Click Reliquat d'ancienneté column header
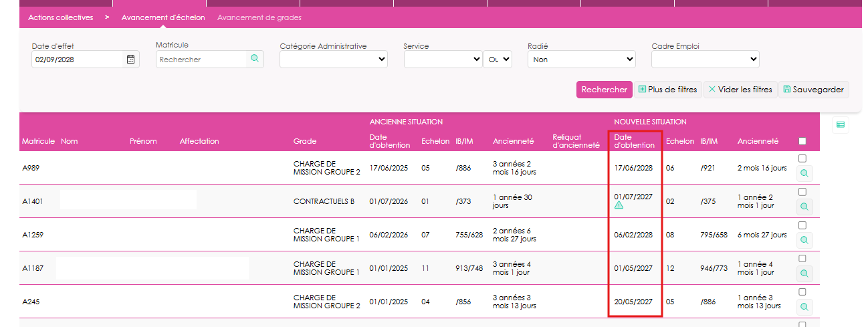 (576, 140)
